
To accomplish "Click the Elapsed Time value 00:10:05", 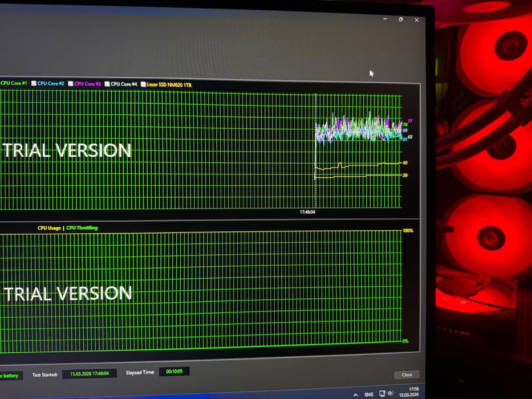I will click(x=174, y=372).
